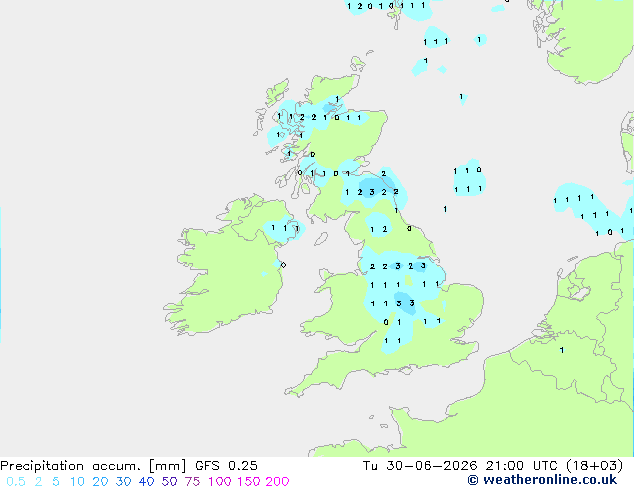Select the 5 legend value
The image size is (634, 490).
coord(56,482)
